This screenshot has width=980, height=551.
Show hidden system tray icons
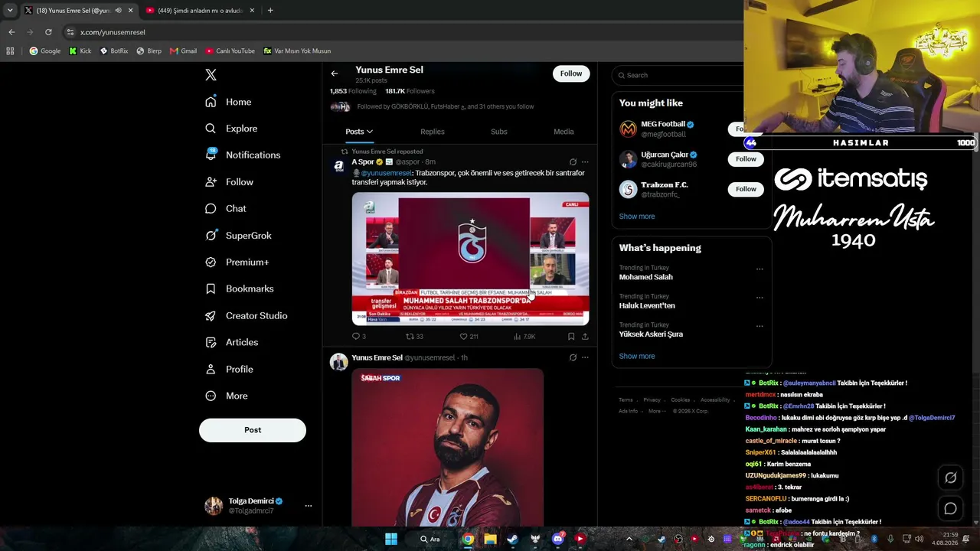(x=629, y=539)
